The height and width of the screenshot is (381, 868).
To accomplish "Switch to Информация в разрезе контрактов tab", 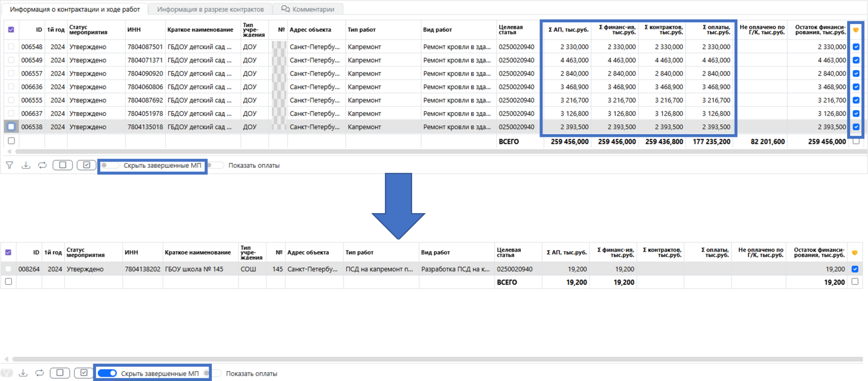I will [x=210, y=9].
